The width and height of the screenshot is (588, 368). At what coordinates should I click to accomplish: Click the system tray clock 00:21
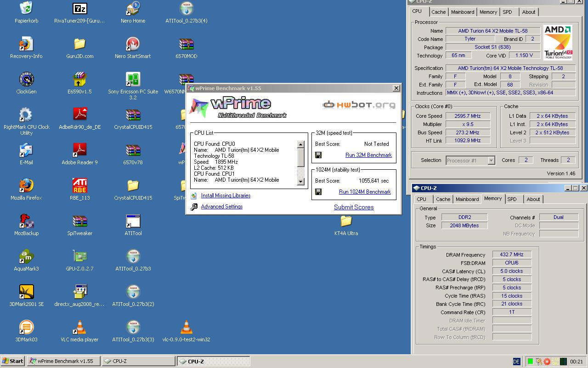click(577, 362)
